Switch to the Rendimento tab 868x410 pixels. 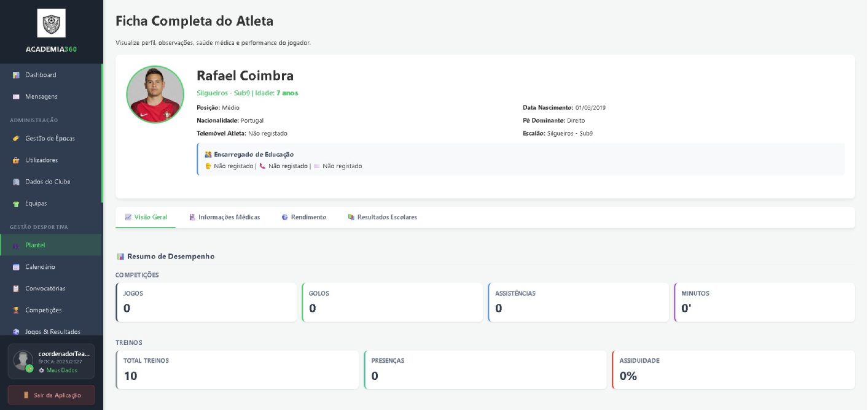point(303,217)
